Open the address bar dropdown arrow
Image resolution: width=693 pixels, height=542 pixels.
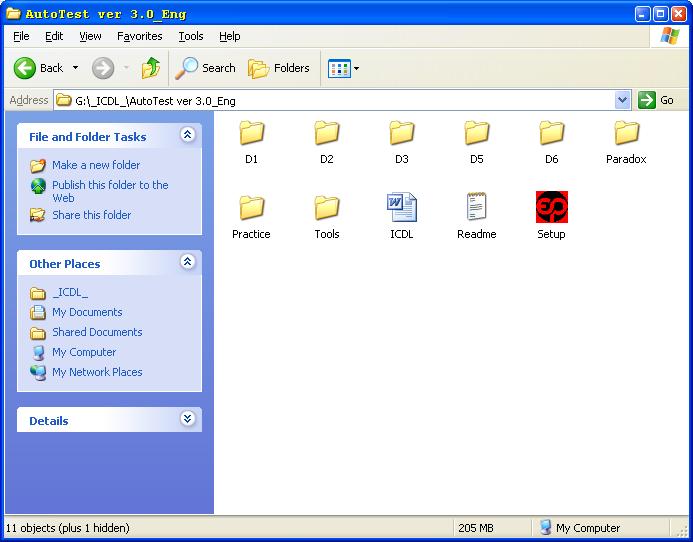(622, 100)
